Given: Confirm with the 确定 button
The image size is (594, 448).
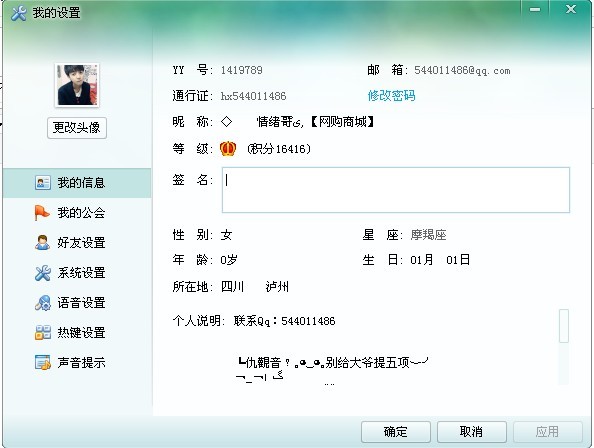Looking at the screenshot, I should coord(395,432).
